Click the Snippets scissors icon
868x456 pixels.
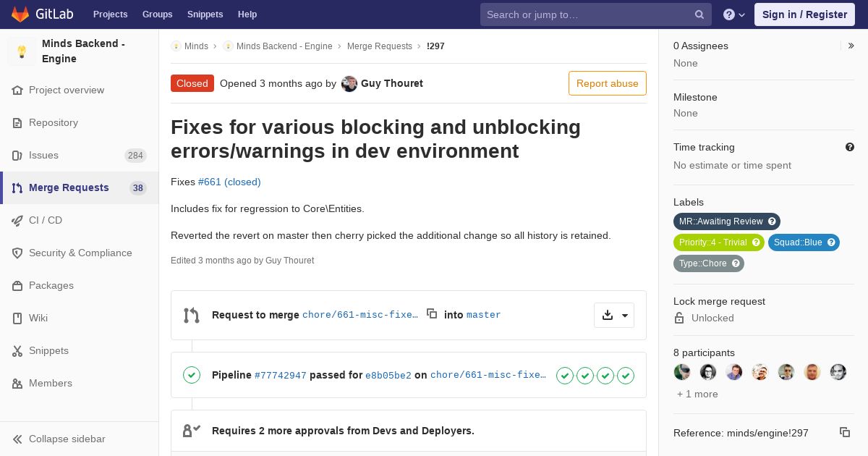pos(17,351)
